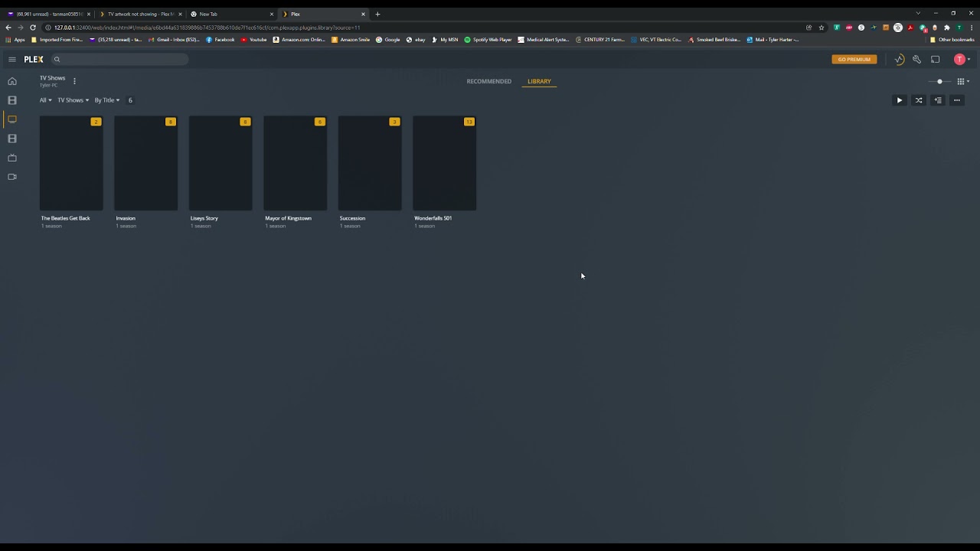Open The Beatles Get Back poster
The width and height of the screenshot is (980, 551).
pyautogui.click(x=71, y=163)
